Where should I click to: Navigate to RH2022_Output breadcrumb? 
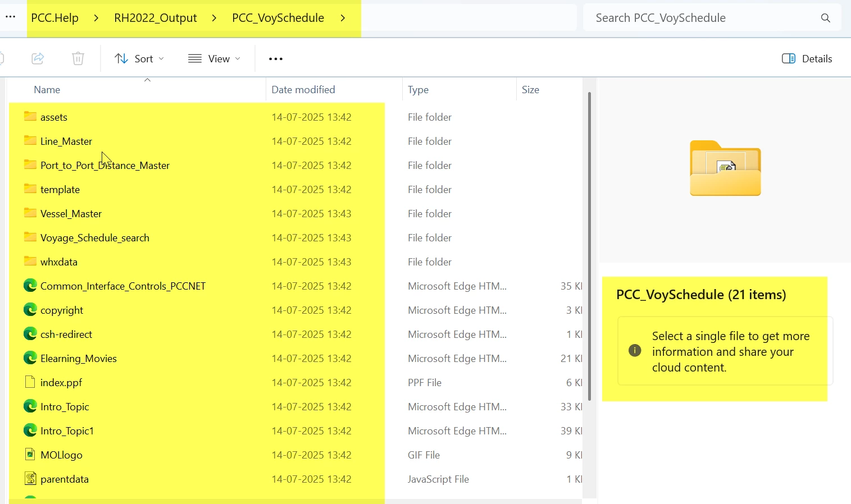click(156, 18)
